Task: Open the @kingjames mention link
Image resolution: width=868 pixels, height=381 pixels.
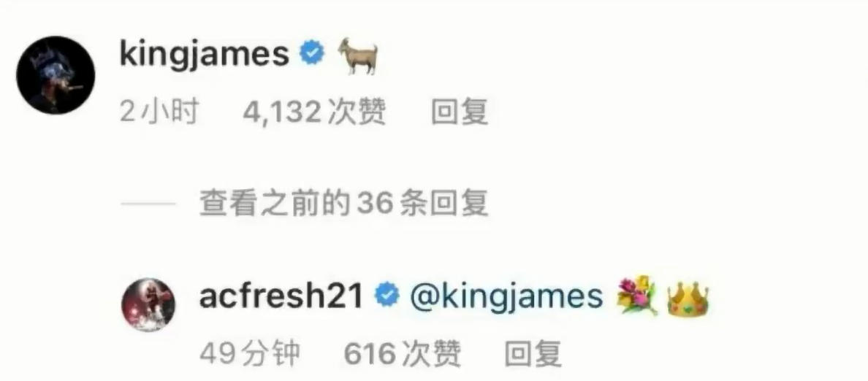Action: click(x=506, y=296)
